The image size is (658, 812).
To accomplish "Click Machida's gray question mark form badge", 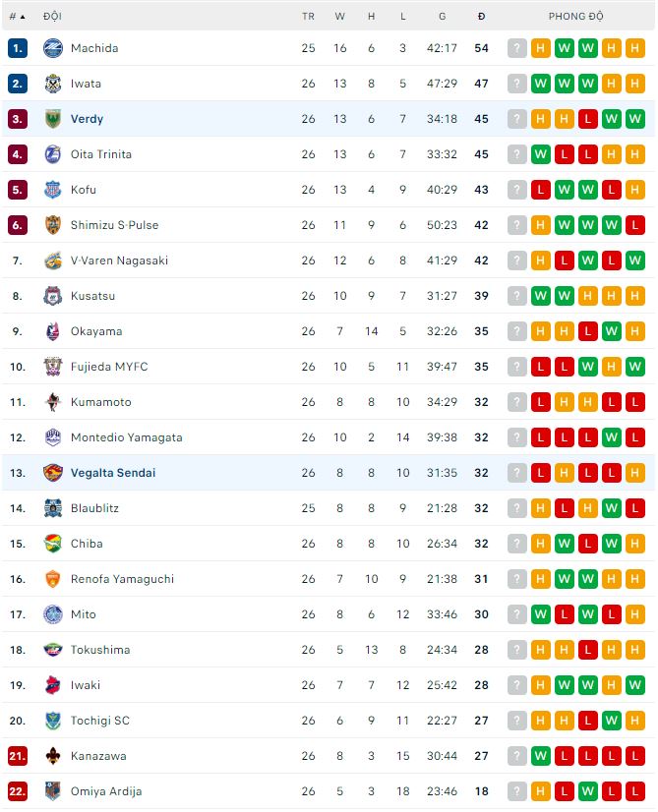I will pos(517,48).
